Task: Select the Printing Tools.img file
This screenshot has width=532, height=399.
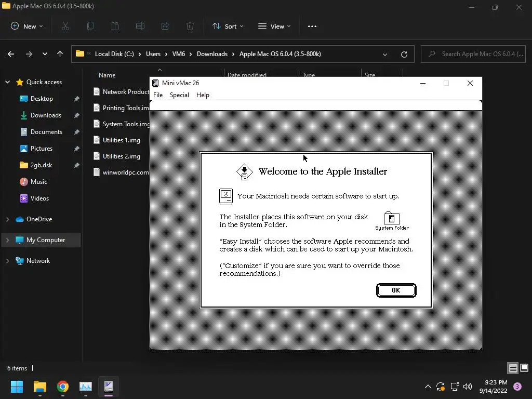Action: point(121,108)
